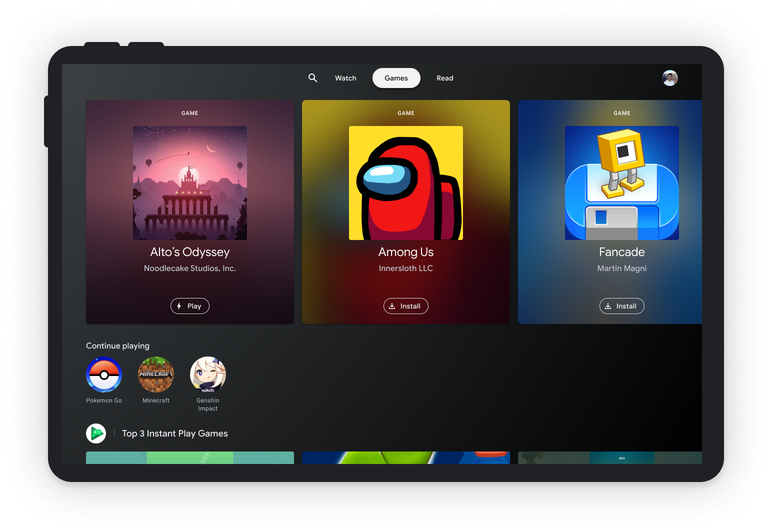Click the Fancade robot app icon

pos(621,182)
